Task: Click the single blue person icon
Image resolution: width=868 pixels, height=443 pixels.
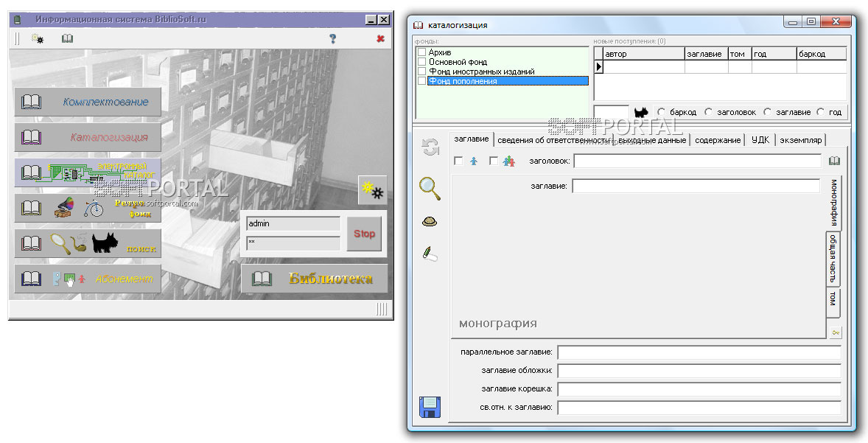Action: [x=474, y=161]
